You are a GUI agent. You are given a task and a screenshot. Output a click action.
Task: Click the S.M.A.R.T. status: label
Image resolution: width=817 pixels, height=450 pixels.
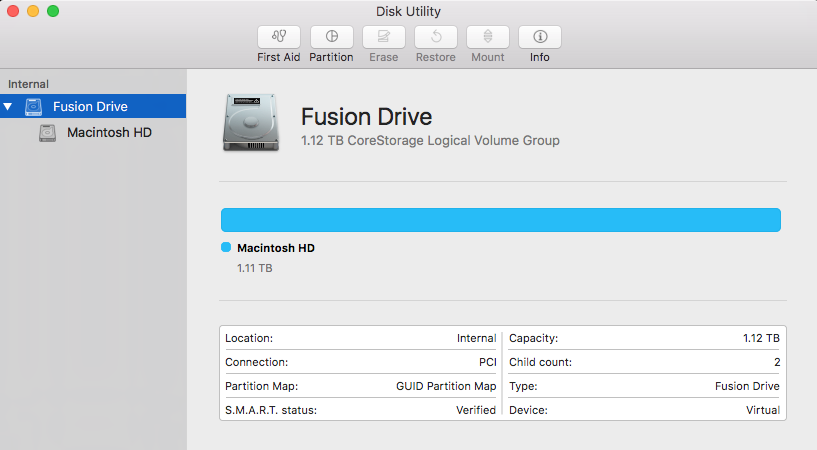click(271, 410)
